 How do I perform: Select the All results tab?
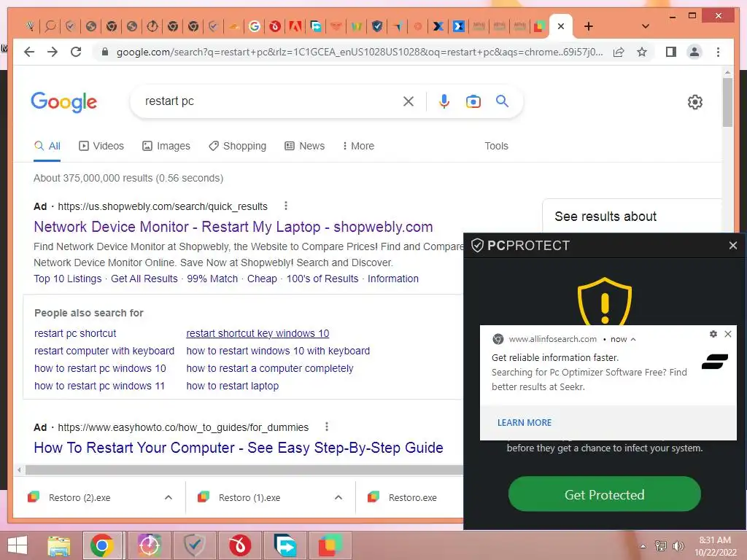coord(47,146)
